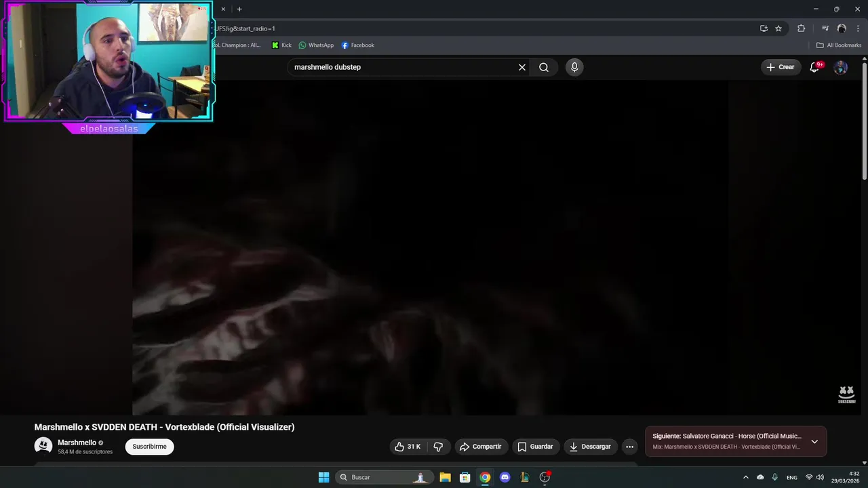Expand the Siguiente playlist panel chevron
This screenshot has height=488, width=868.
click(x=814, y=441)
